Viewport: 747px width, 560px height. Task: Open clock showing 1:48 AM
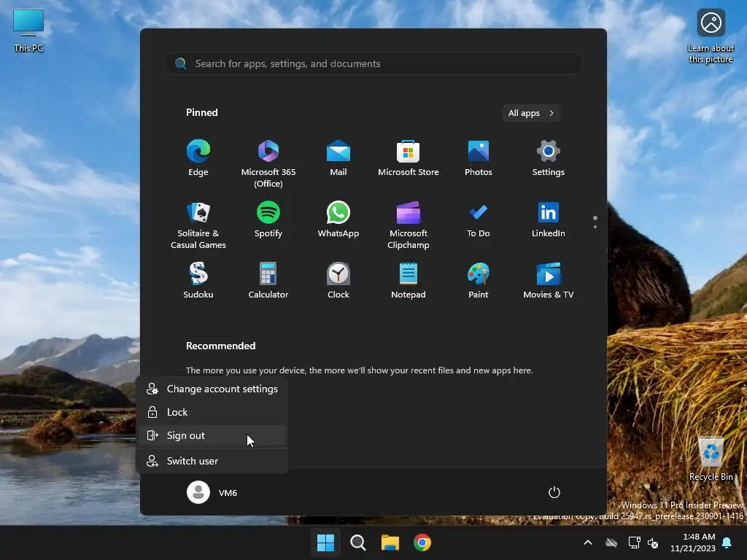(693, 542)
